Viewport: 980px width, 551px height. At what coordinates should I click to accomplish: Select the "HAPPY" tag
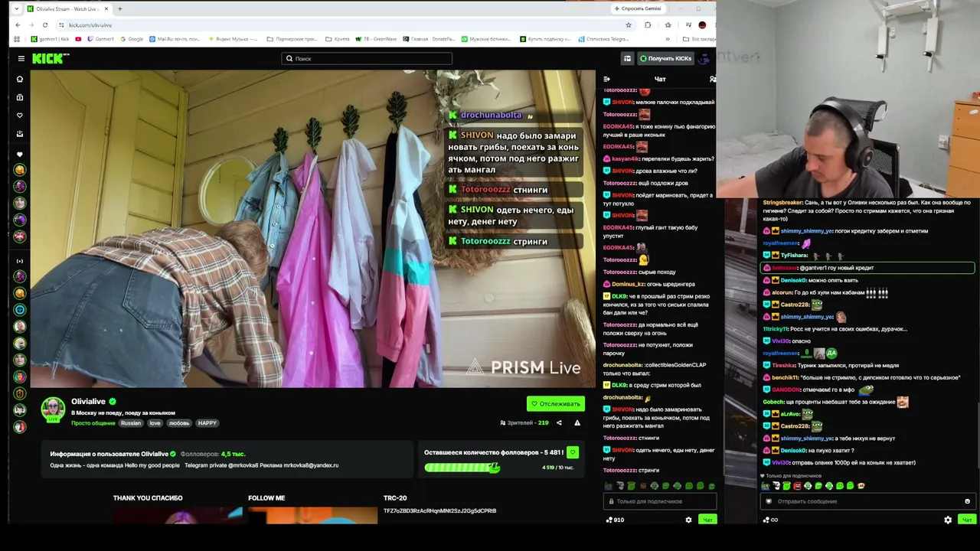[x=207, y=423]
